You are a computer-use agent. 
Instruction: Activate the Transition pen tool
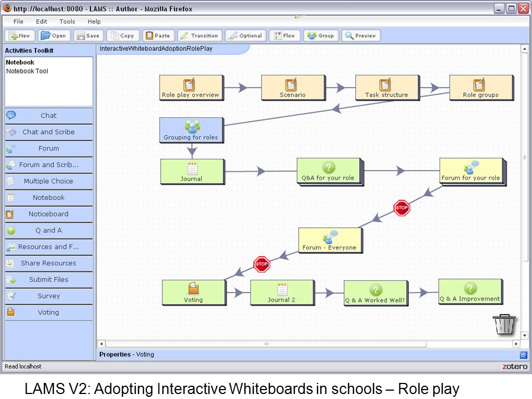(x=199, y=35)
